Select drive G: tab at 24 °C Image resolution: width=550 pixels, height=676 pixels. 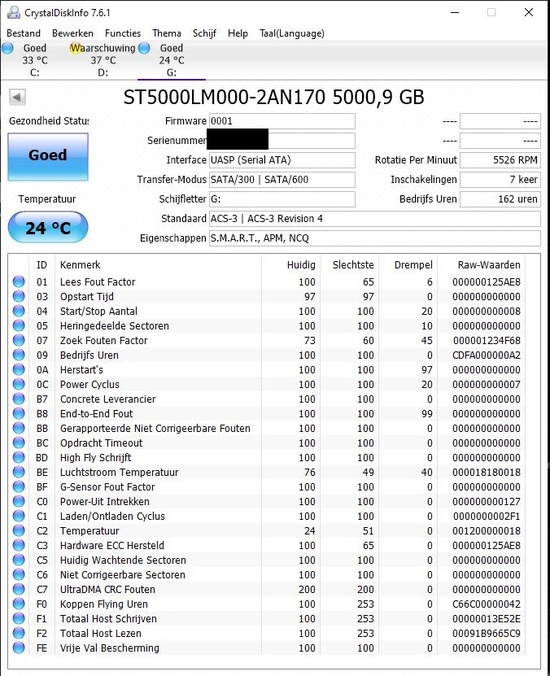click(171, 60)
